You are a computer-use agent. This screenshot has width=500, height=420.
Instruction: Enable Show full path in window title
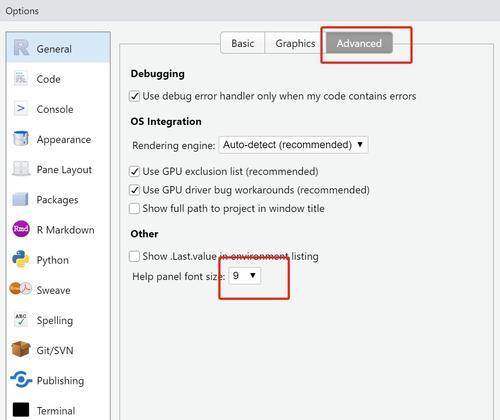(x=134, y=209)
